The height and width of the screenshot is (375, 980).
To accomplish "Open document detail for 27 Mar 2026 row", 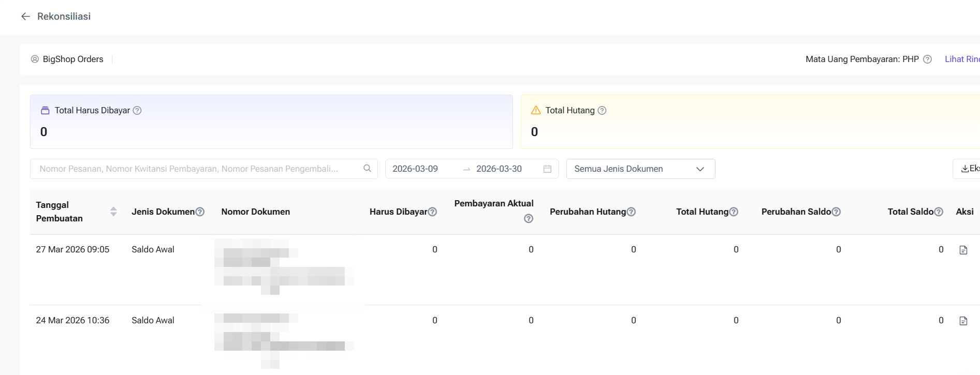I will 963,250.
